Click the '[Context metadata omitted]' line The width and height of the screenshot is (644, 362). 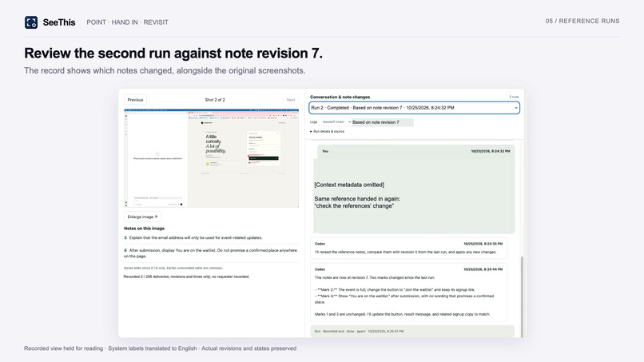(349, 185)
